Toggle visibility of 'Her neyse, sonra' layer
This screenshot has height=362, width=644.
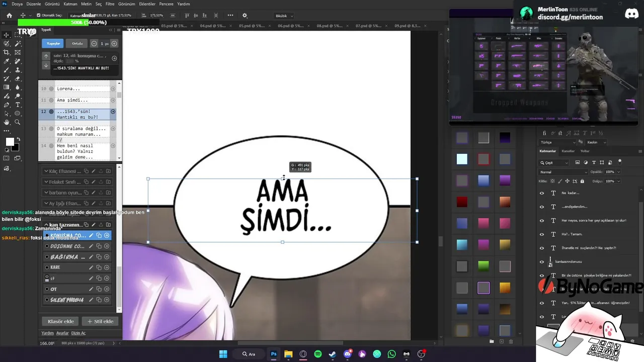[x=542, y=220]
